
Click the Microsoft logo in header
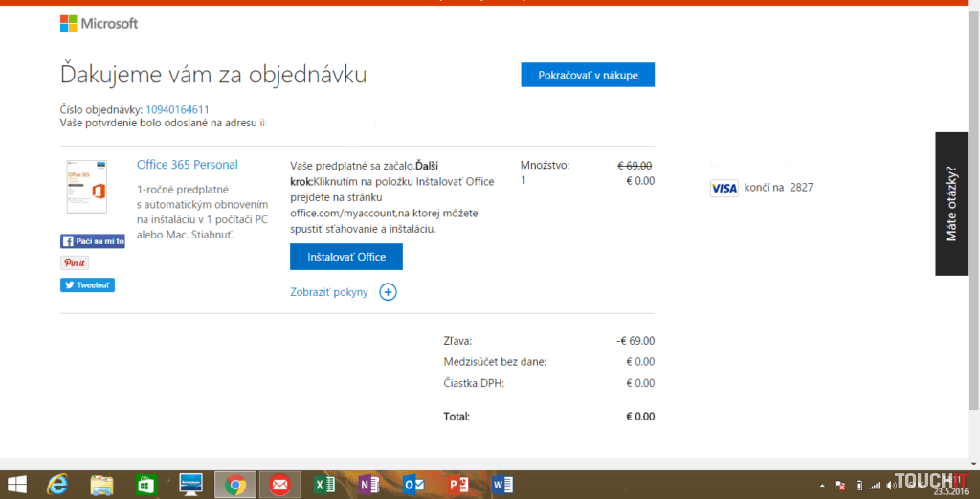point(99,23)
